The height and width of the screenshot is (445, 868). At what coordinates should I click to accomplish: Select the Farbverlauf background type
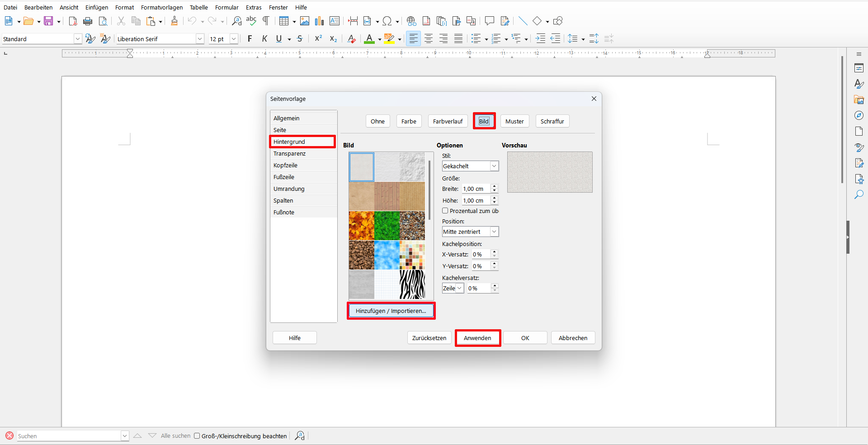[448, 121]
